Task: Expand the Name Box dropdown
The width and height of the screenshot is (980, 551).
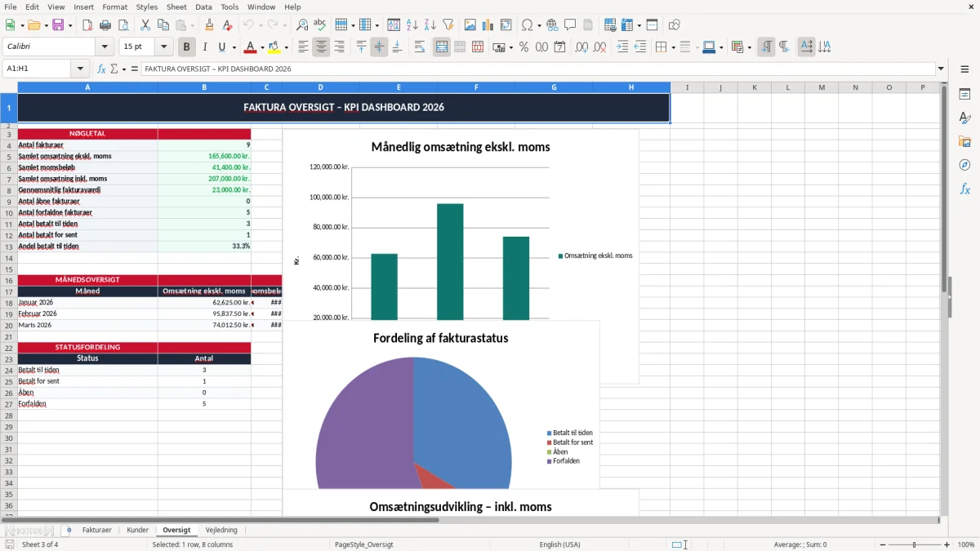Action: [80, 69]
